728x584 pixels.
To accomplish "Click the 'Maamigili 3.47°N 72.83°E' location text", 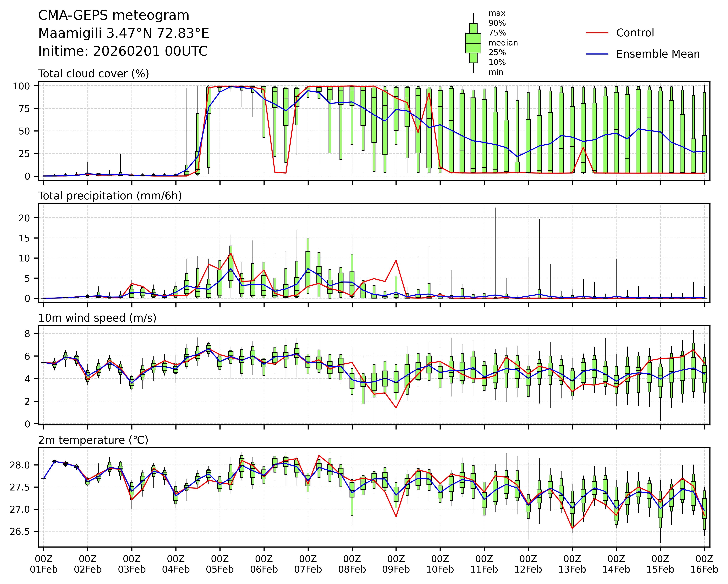I will (124, 33).
